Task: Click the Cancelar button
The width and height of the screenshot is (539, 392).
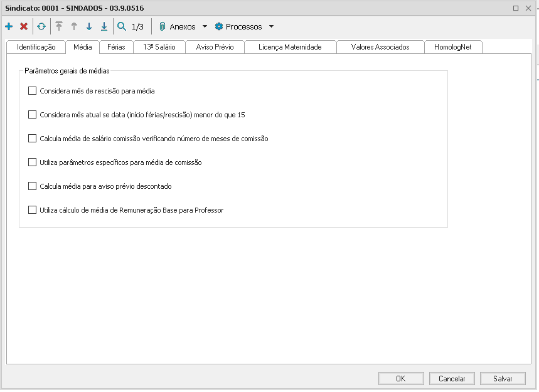Action: 452,379
